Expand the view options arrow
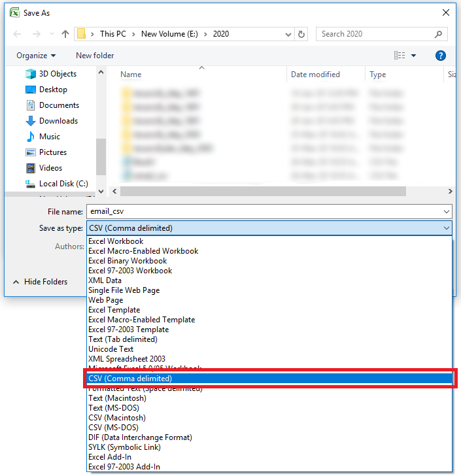461x476 pixels. [413, 56]
